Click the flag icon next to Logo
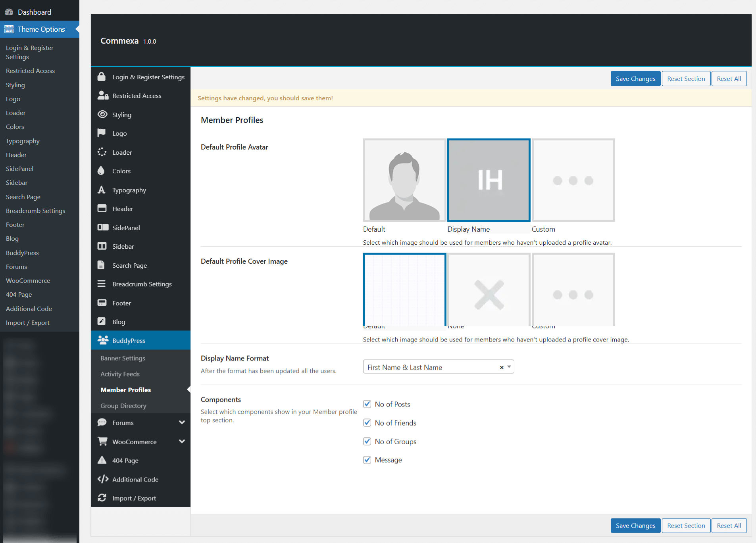 pyautogui.click(x=102, y=133)
